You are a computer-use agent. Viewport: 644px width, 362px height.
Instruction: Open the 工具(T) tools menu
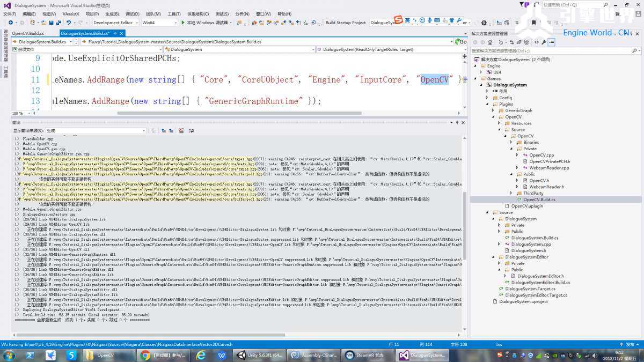point(174,14)
